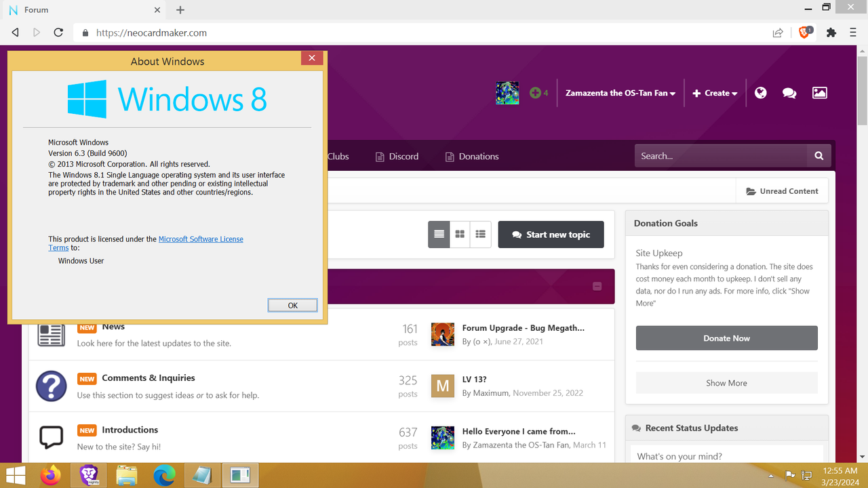Open the Create dropdown menu
This screenshot has height=488, width=868.
(715, 93)
